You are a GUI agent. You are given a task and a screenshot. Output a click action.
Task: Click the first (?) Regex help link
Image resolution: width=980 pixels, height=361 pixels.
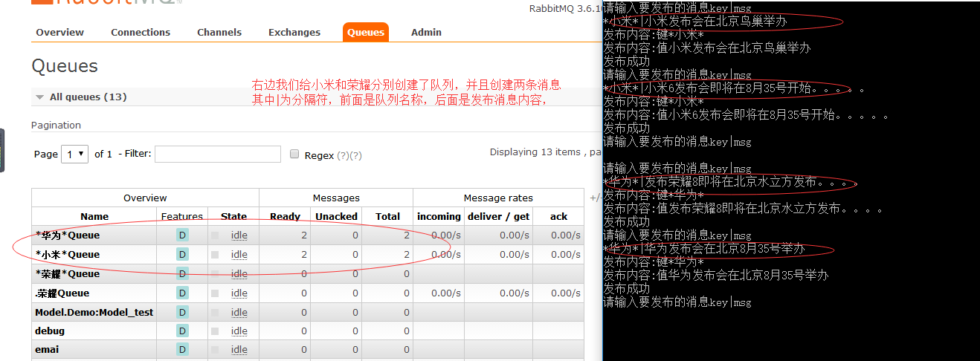343,155
